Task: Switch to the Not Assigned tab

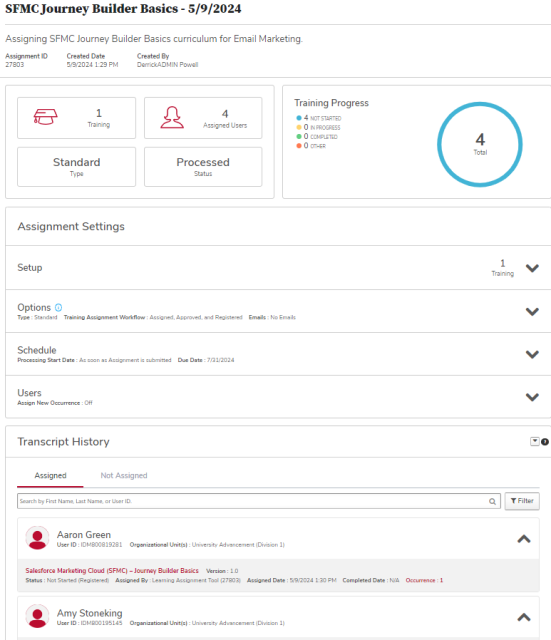Action: pyautogui.click(x=124, y=476)
